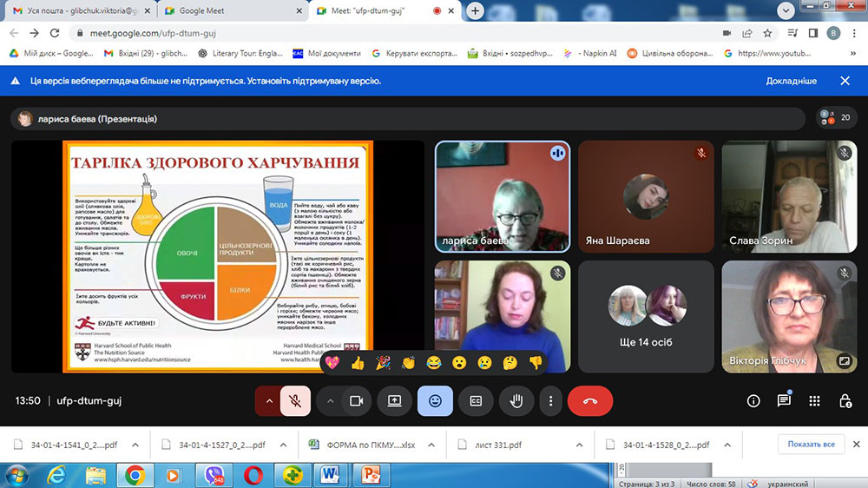Toggle the camera on or off
The width and height of the screenshot is (868, 488).
[x=355, y=401]
